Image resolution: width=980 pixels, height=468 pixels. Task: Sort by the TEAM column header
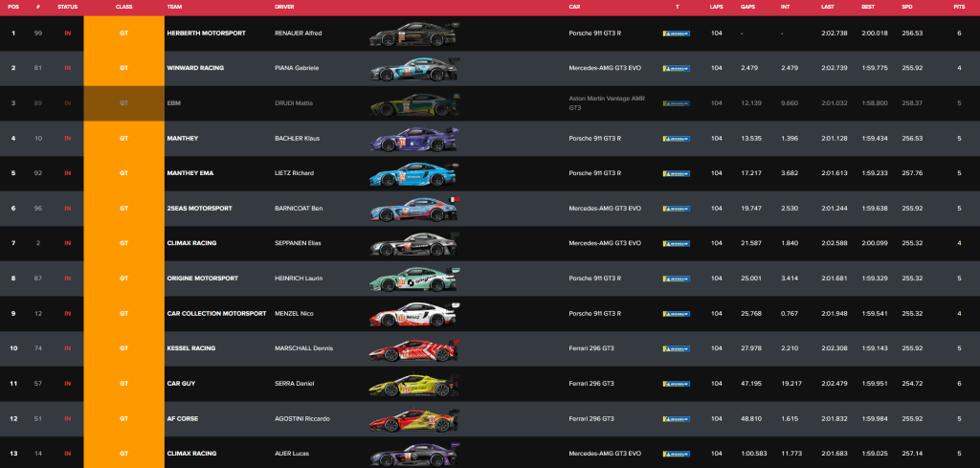(x=174, y=7)
